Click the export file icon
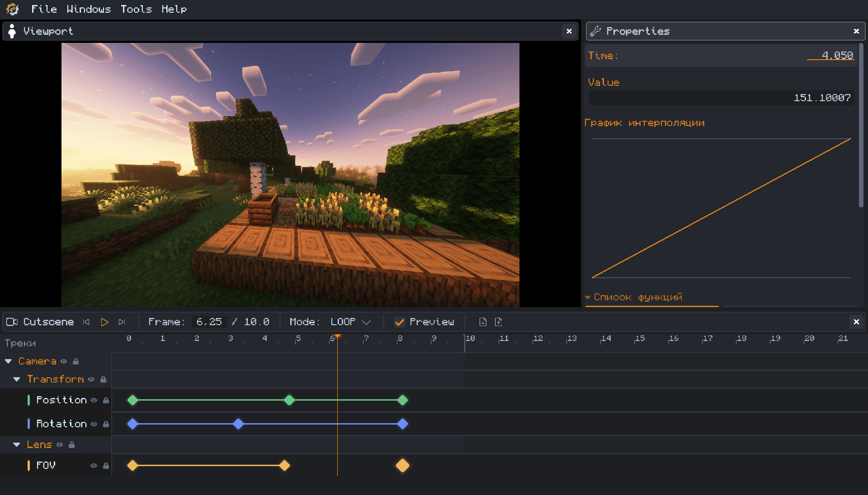The width and height of the screenshot is (868, 495). point(499,322)
